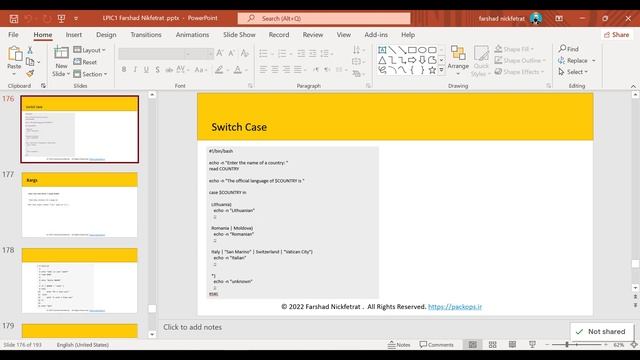This screenshot has width=640, height=360.
Task: Open Comments pane from status bar
Action: (436, 345)
